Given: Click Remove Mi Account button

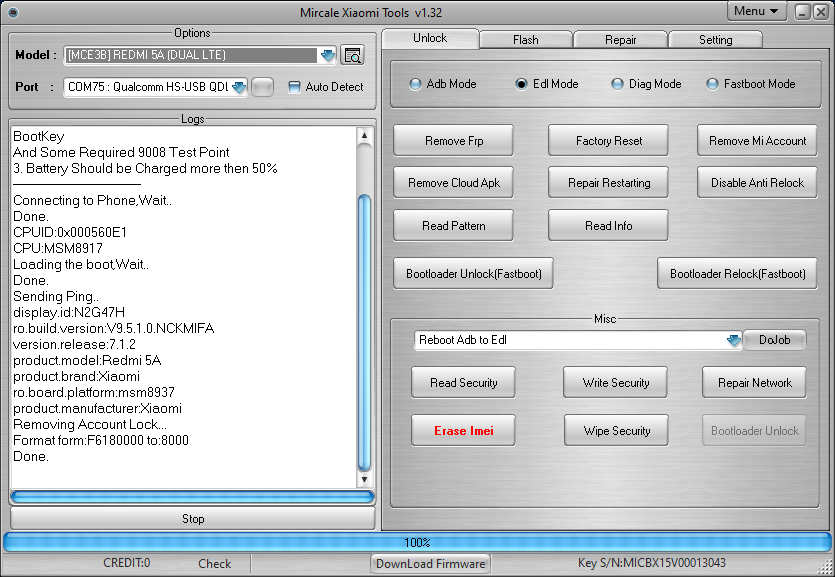Looking at the screenshot, I should click(x=757, y=141).
